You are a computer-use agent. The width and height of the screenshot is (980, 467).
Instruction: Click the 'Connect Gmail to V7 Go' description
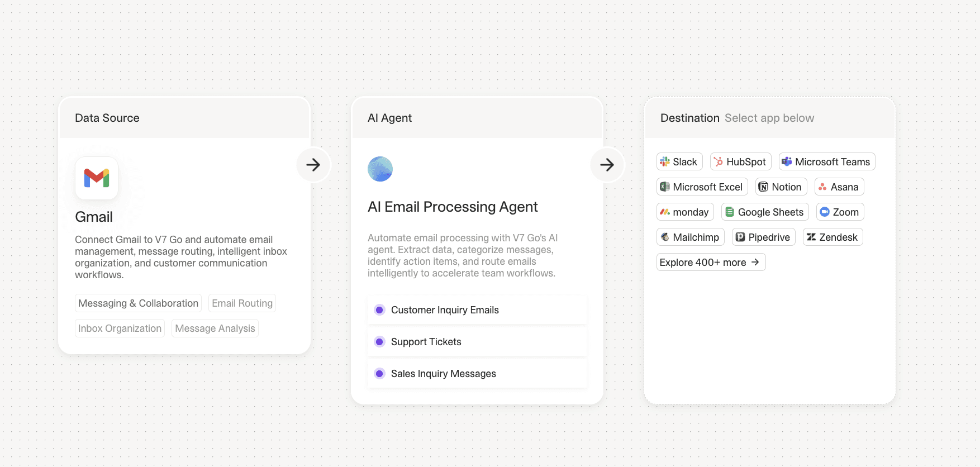[181, 257]
